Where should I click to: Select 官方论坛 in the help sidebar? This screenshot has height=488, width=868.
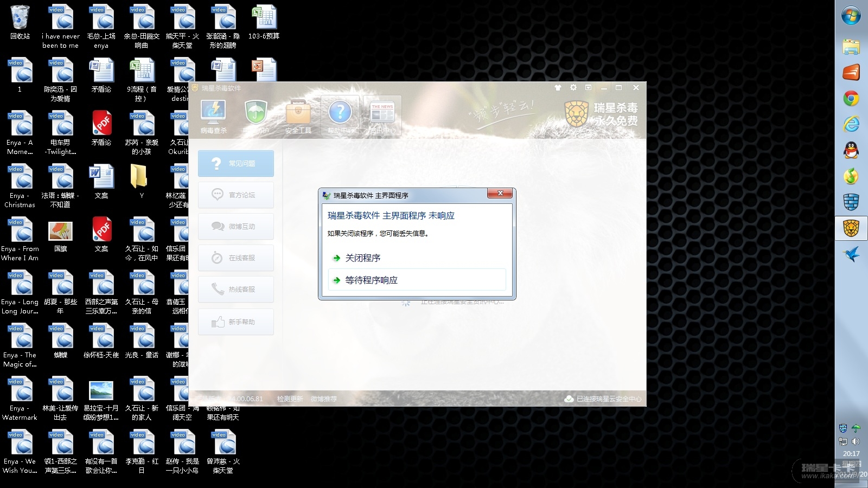[x=236, y=195]
